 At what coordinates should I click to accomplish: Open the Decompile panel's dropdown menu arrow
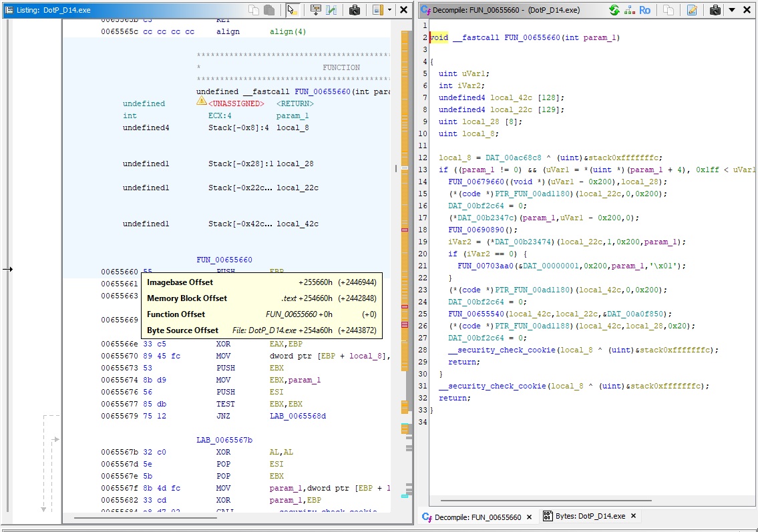(x=732, y=10)
